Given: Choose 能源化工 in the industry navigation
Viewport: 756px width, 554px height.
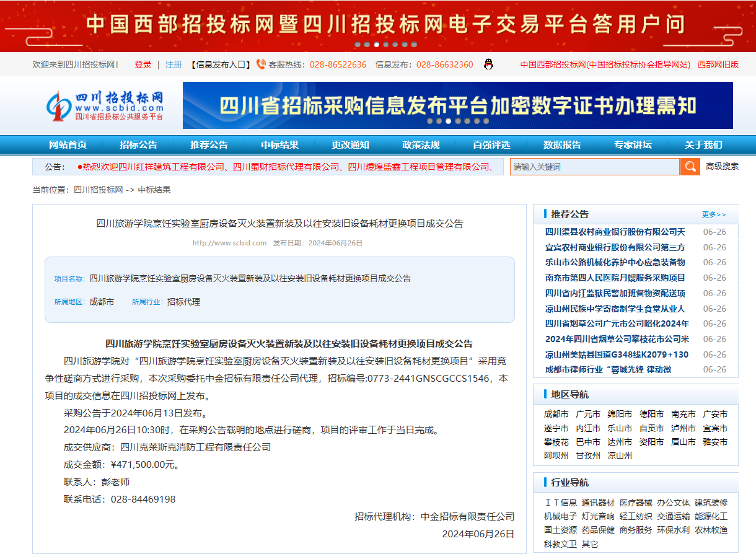Looking at the screenshot, I should point(711,516).
